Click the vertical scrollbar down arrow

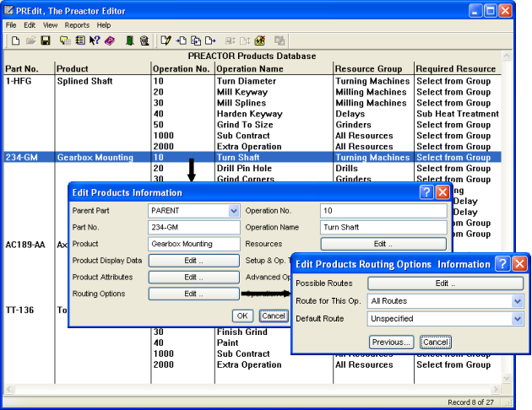507,378
